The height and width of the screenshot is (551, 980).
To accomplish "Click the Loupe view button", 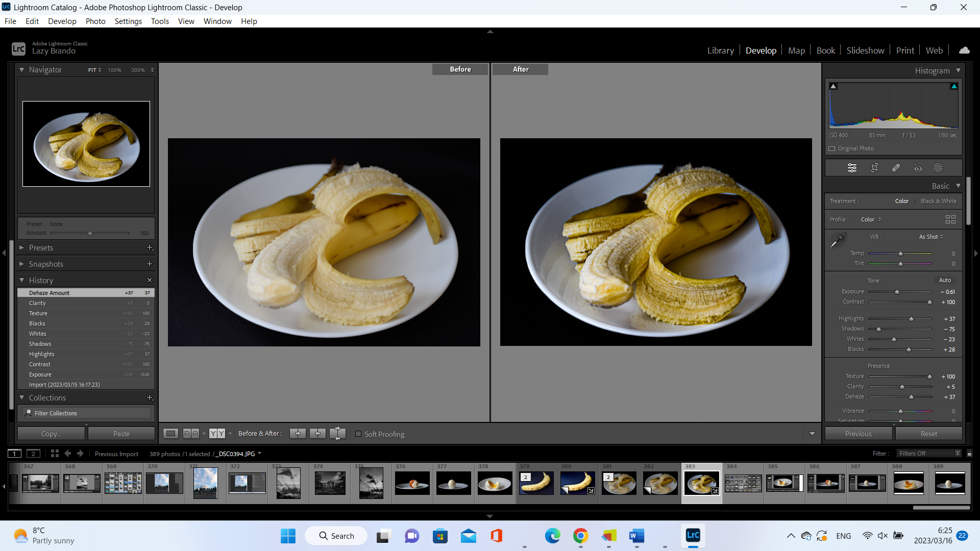I will 170,434.
